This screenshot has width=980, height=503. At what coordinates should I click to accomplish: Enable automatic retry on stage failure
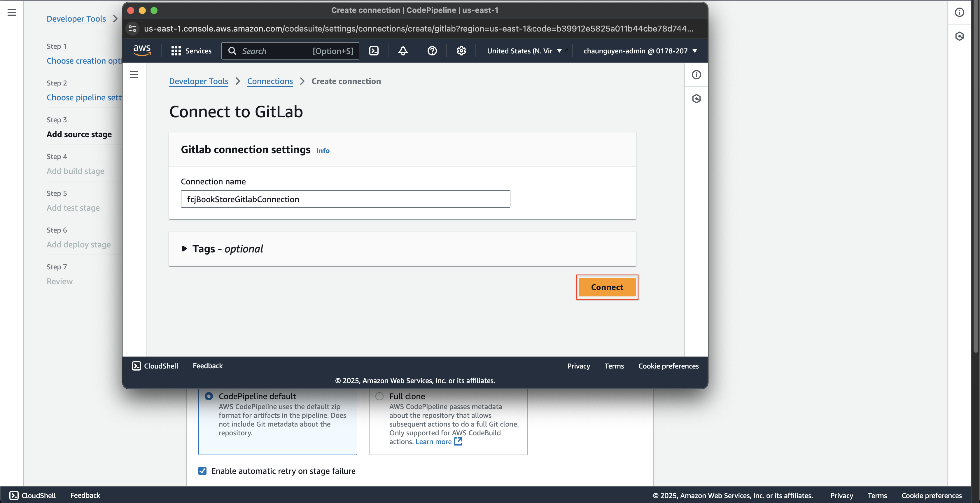[203, 470]
